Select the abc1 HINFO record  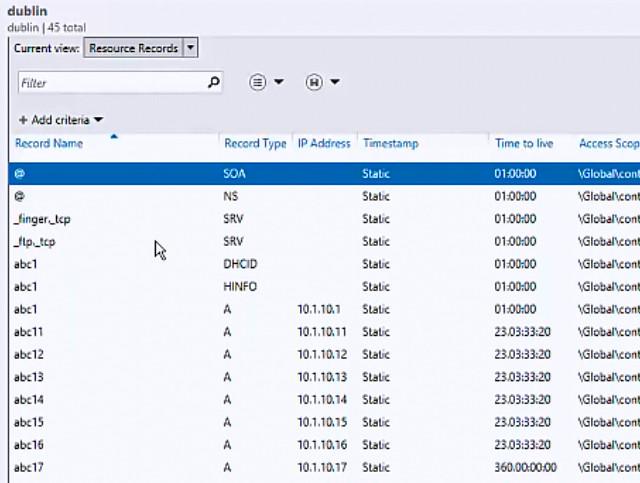[324, 287]
